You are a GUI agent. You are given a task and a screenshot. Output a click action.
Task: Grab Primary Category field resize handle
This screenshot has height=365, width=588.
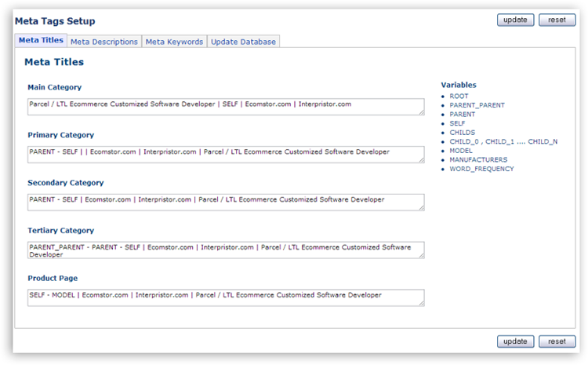click(x=422, y=160)
